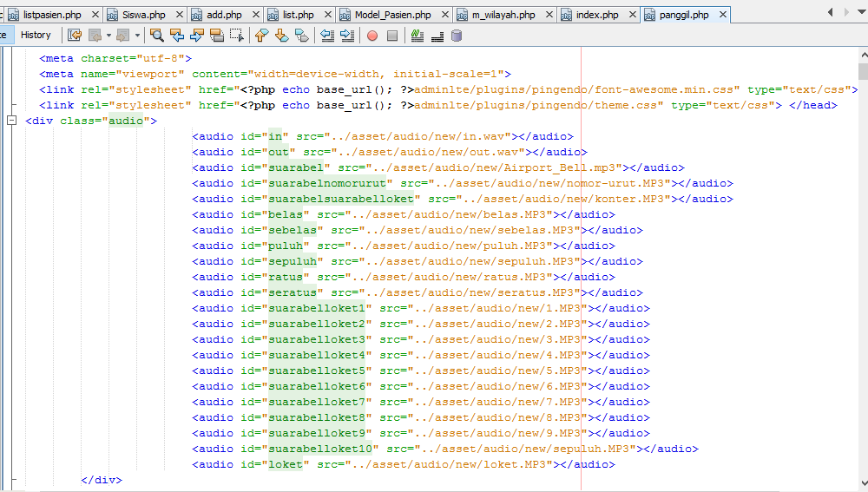Click the 'in.wav' source text
Image resolution: width=868 pixels, height=492 pixels.
click(x=483, y=136)
